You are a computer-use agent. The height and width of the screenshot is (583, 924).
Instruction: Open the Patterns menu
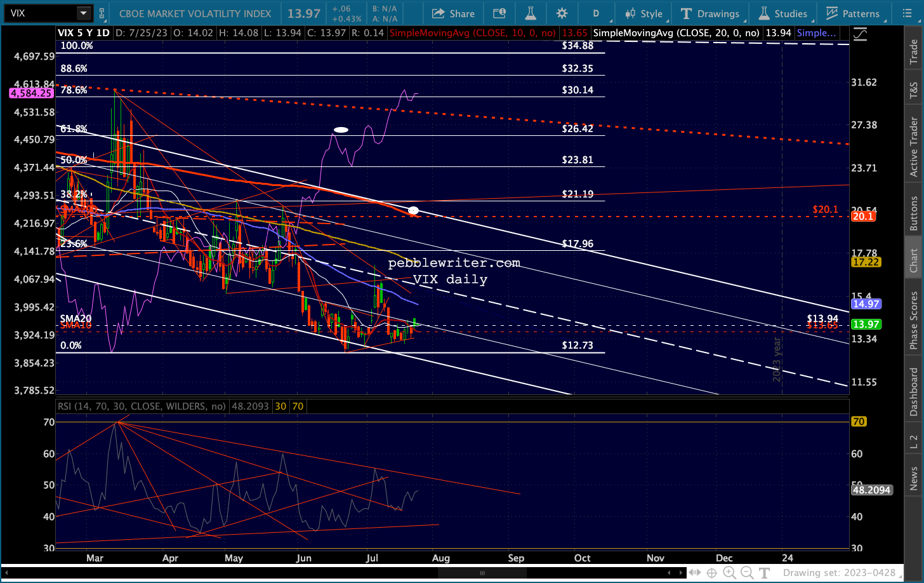point(853,13)
